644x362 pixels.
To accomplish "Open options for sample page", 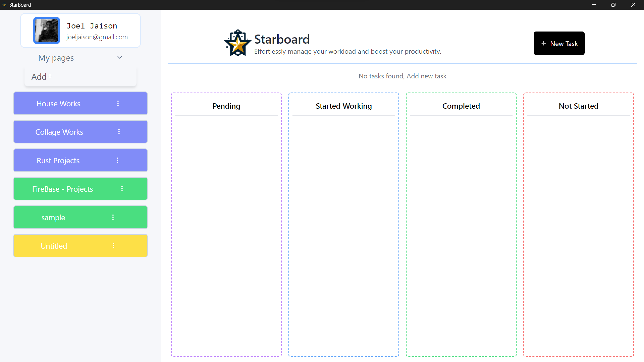I will click(x=113, y=217).
